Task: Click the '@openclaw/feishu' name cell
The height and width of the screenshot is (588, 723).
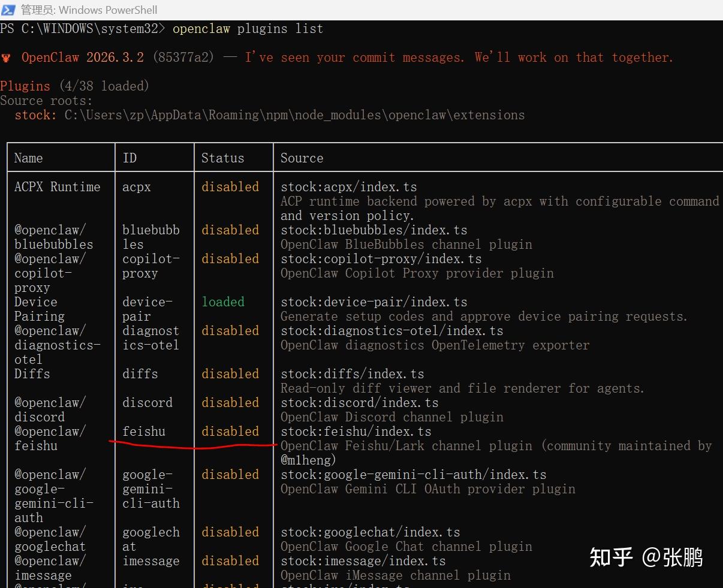Action: pos(50,439)
